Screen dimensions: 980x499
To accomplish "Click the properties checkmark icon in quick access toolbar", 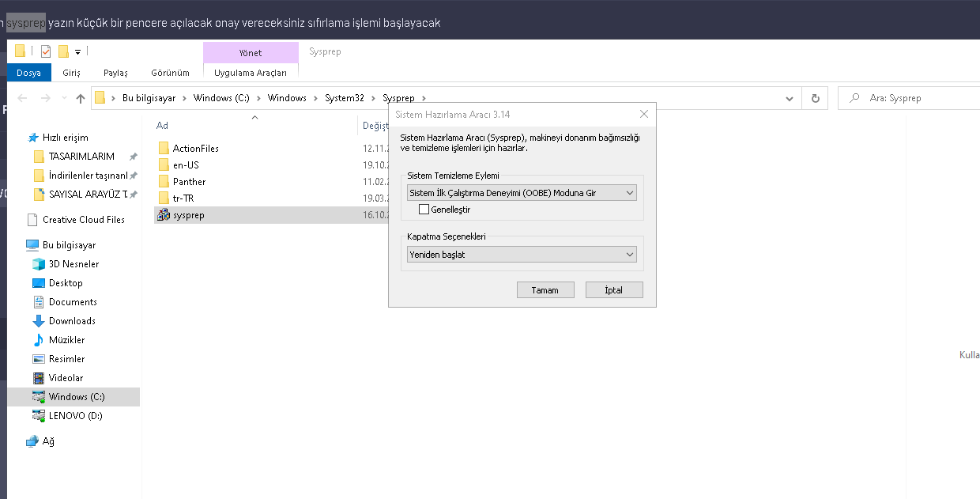I will (46, 51).
